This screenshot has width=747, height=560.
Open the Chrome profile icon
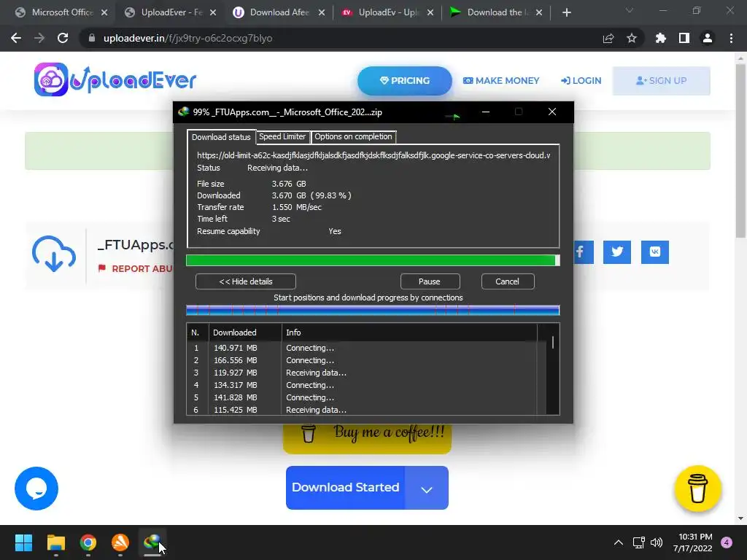click(x=707, y=38)
